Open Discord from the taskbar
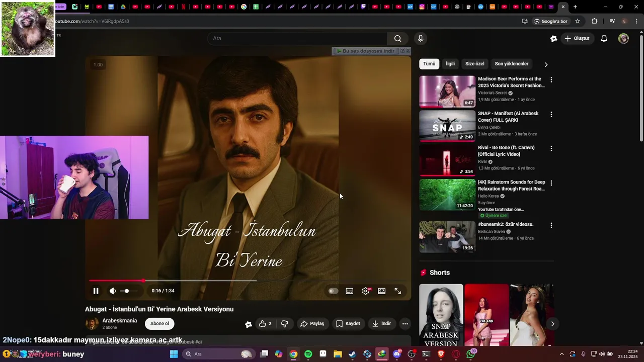 [x=396, y=354]
